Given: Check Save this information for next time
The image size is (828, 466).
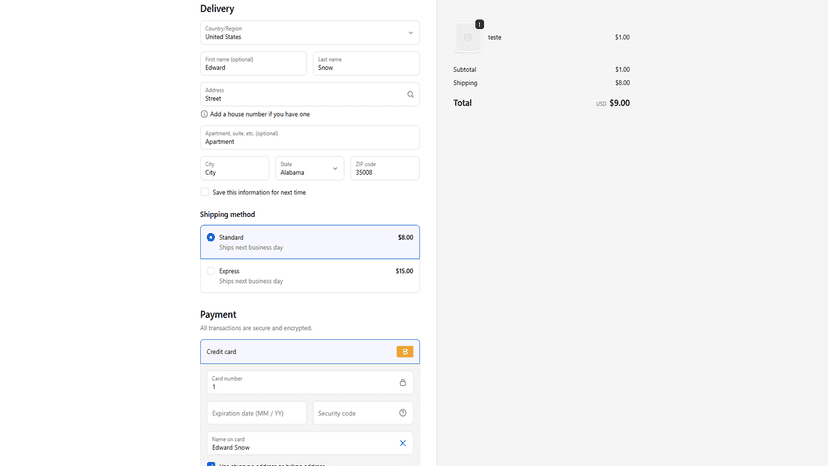Looking at the screenshot, I should [x=204, y=192].
